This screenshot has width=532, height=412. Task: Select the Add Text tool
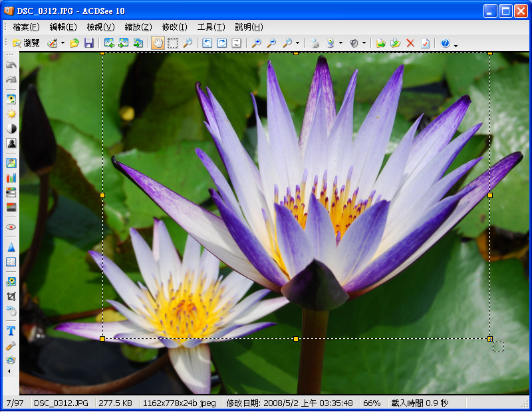(11, 330)
